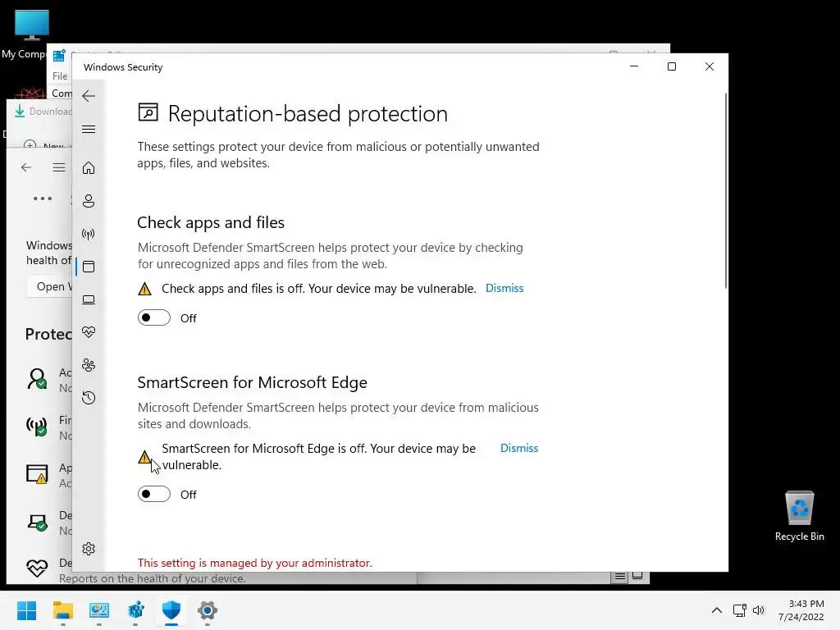This screenshot has width=840, height=630.
Task: Click the Device health heart icon in background Settings
Action: tap(36, 568)
